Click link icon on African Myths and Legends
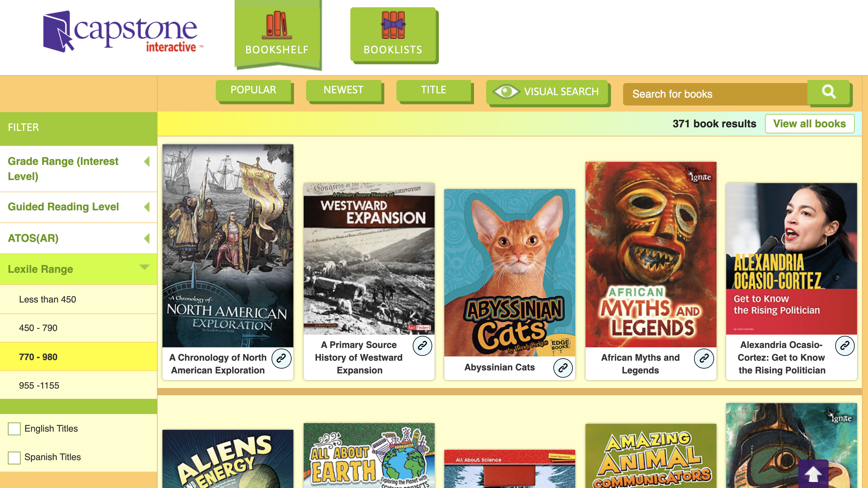The height and width of the screenshot is (488, 868). tap(704, 358)
